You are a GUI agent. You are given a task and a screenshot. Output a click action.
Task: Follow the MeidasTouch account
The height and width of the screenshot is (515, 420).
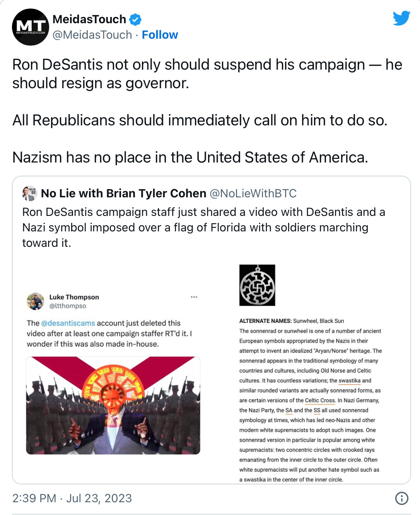(x=160, y=35)
